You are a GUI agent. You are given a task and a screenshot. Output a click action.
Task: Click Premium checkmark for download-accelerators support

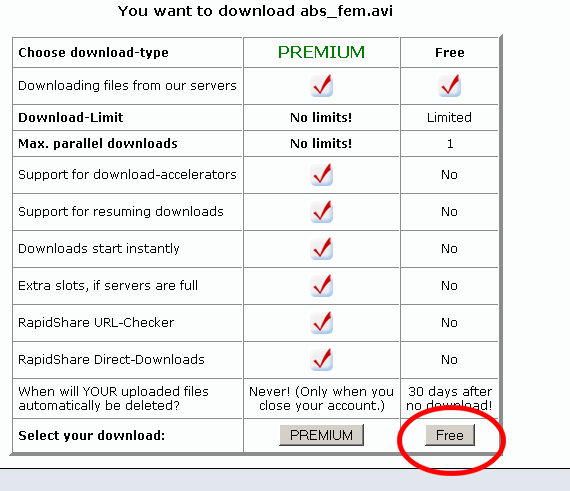321,174
